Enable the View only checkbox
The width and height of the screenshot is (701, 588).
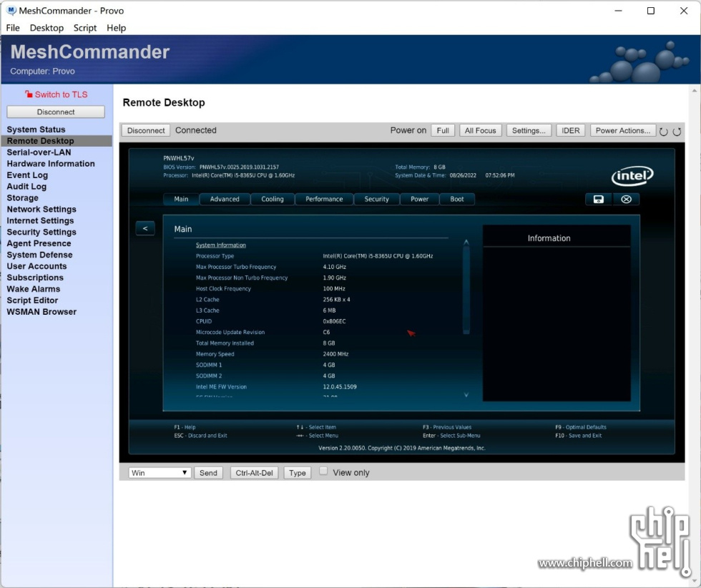[324, 471]
